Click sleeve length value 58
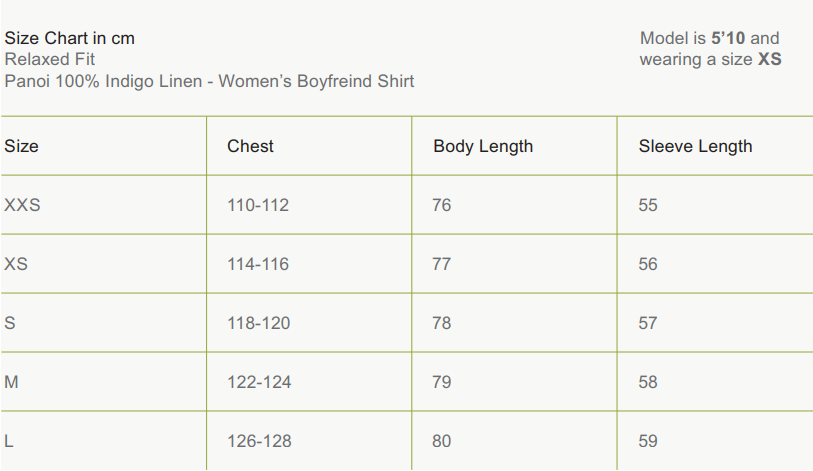Viewport: 813px width, 471px height. point(648,382)
